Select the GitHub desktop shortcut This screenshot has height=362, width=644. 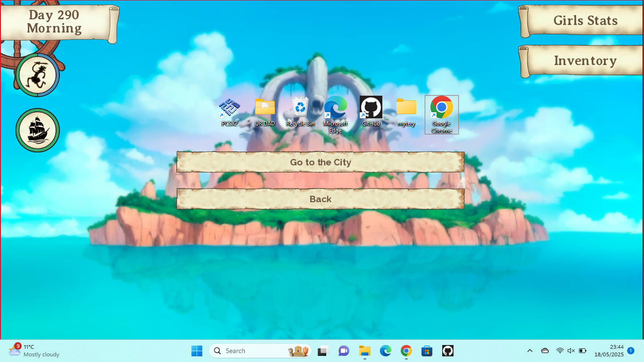371,112
